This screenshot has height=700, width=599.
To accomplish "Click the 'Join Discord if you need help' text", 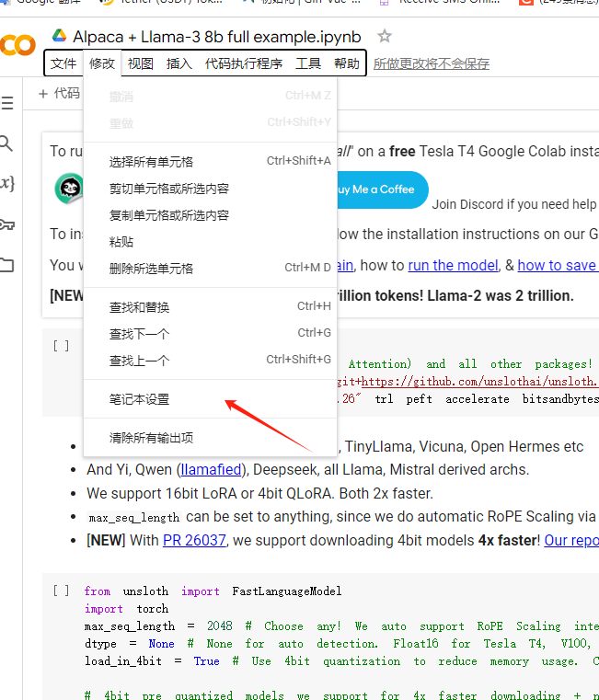I will [x=513, y=204].
